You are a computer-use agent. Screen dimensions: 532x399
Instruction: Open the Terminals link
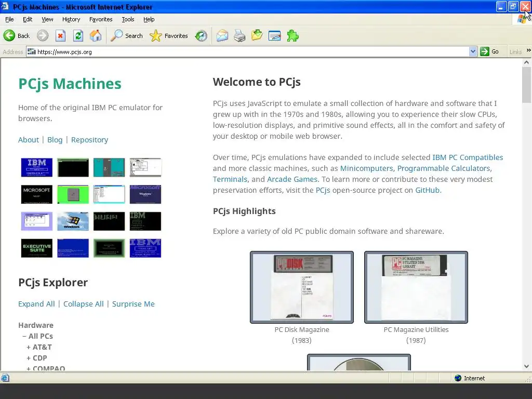tap(230, 179)
